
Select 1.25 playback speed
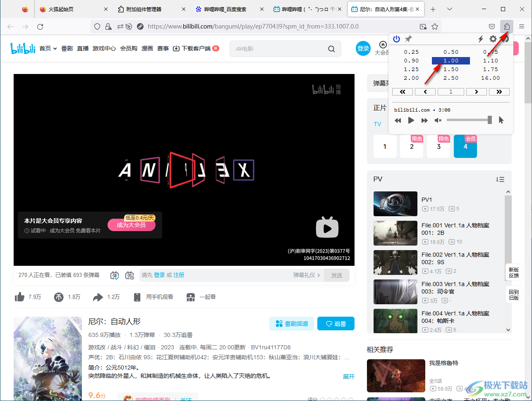[x=411, y=69]
